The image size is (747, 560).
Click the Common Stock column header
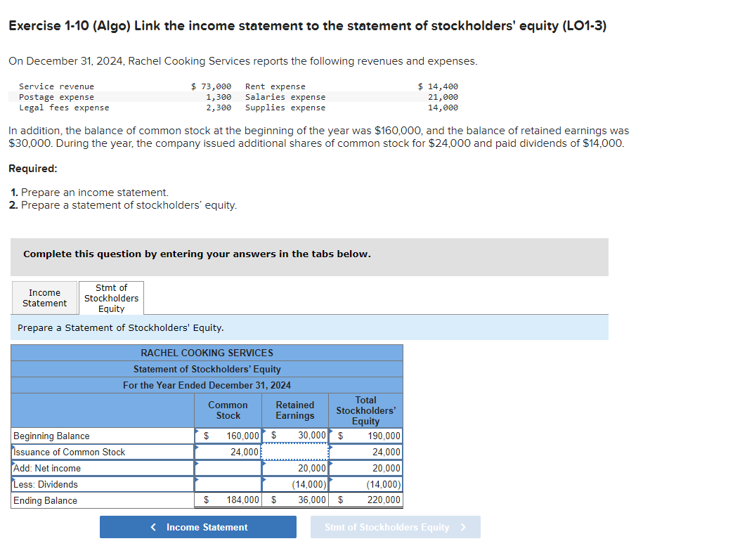point(228,410)
